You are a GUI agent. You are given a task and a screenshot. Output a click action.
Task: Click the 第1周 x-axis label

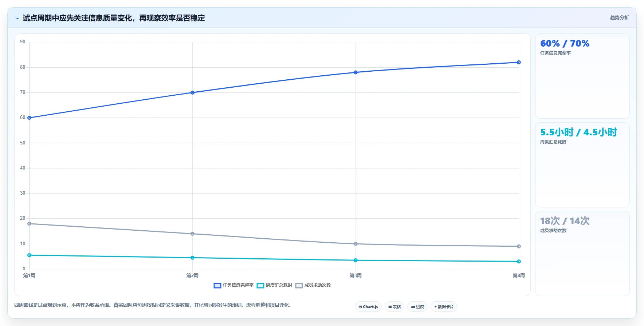[x=30, y=275]
